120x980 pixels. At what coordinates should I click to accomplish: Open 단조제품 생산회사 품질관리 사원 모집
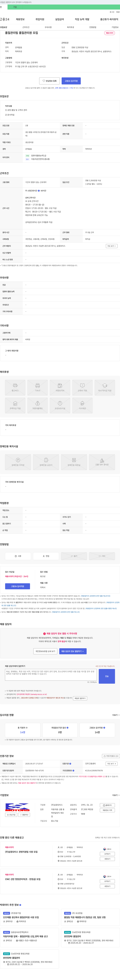click(x=21, y=917)
